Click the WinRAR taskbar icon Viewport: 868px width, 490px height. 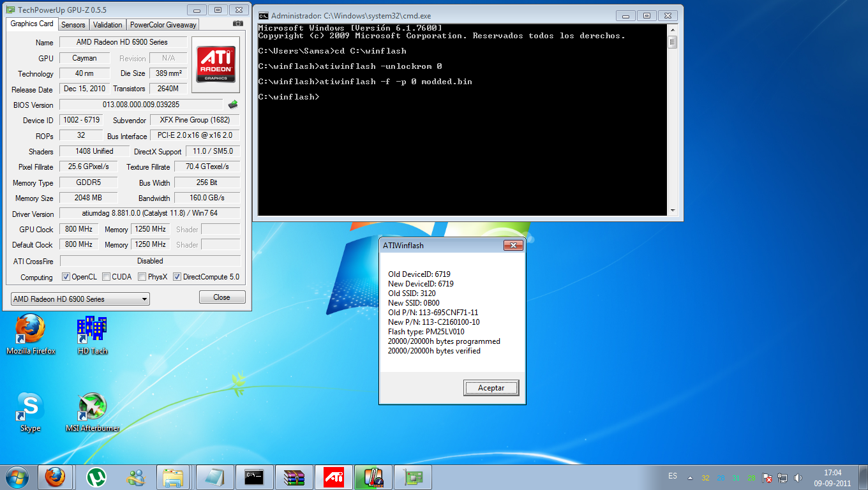294,477
